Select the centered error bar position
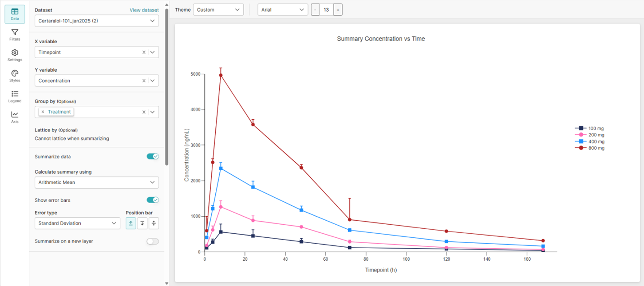This screenshot has height=286, width=644. pyautogui.click(x=154, y=223)
